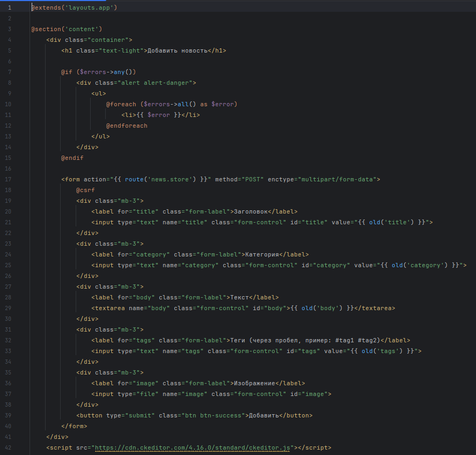Click the "POST" method value
This screenshot has height=455, width=476.
(253, 179)
